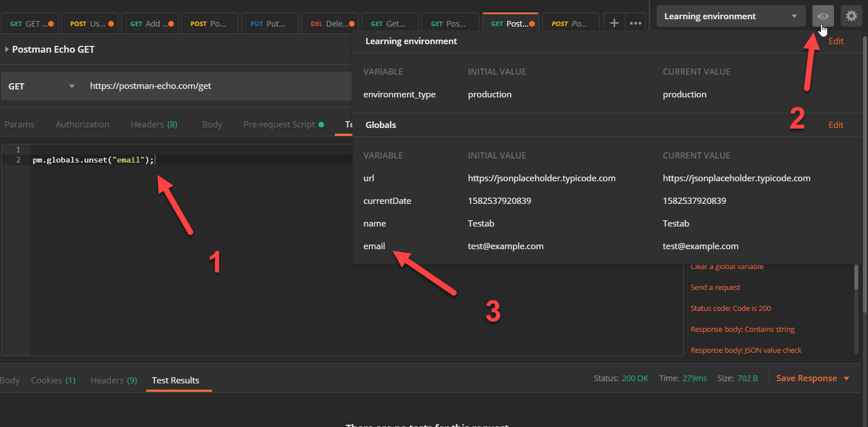The height and width of the screenshot is (427, 868).
Task: Switch to the 'PUT Put...' request tab
Action: click(x=270, y=24)
